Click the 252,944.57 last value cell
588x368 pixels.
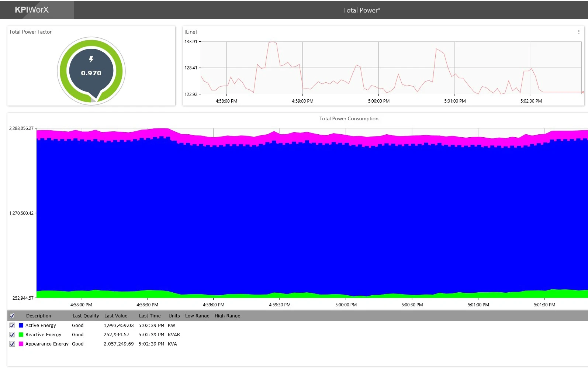point(117,334)
